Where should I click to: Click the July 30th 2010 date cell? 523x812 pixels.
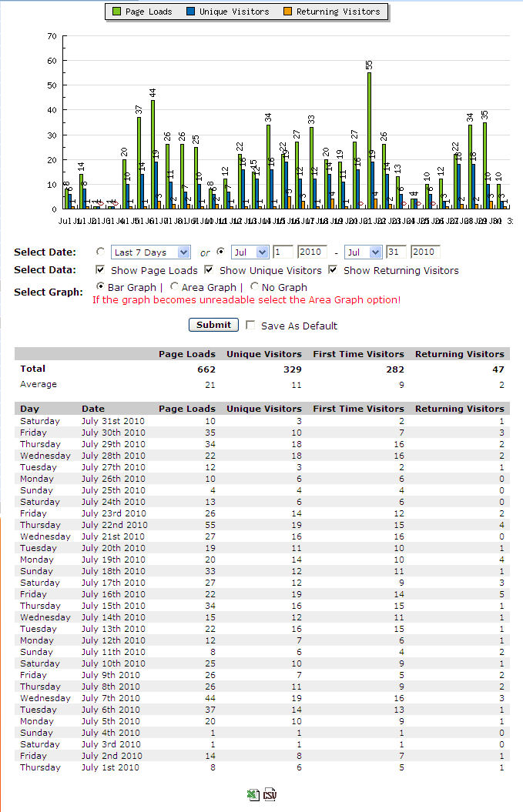point(113,433)
